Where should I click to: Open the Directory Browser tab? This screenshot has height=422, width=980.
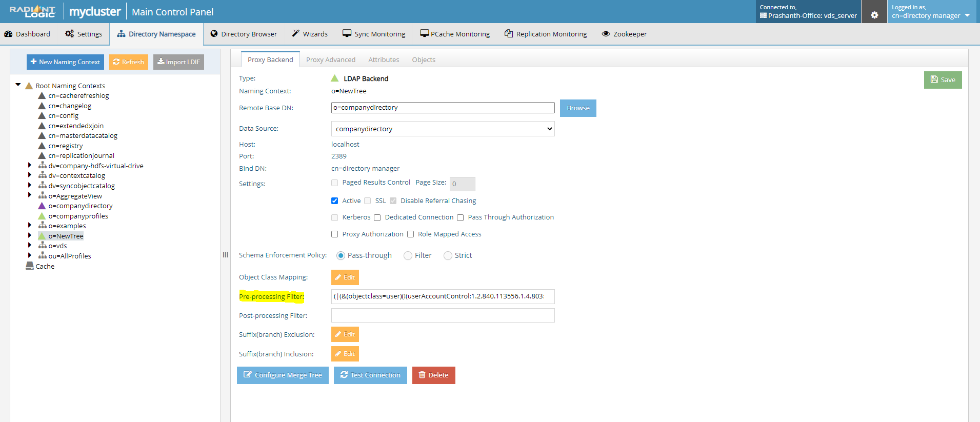[x=244, y=34]
